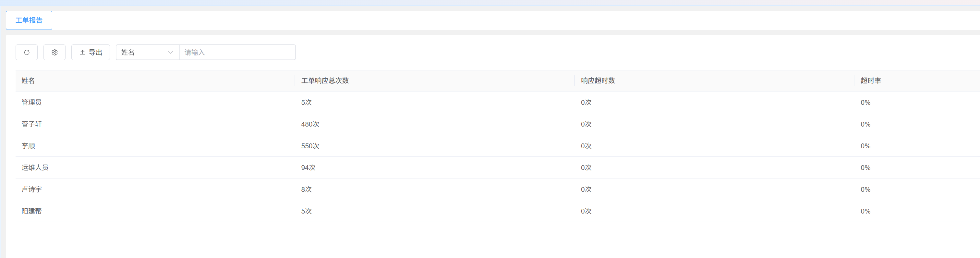Image resolution: width=980 pixels, height=258 pixels.
Task: Switch to the 工单报告 tab
Action: pyautogui.click(x=29, y=20)
